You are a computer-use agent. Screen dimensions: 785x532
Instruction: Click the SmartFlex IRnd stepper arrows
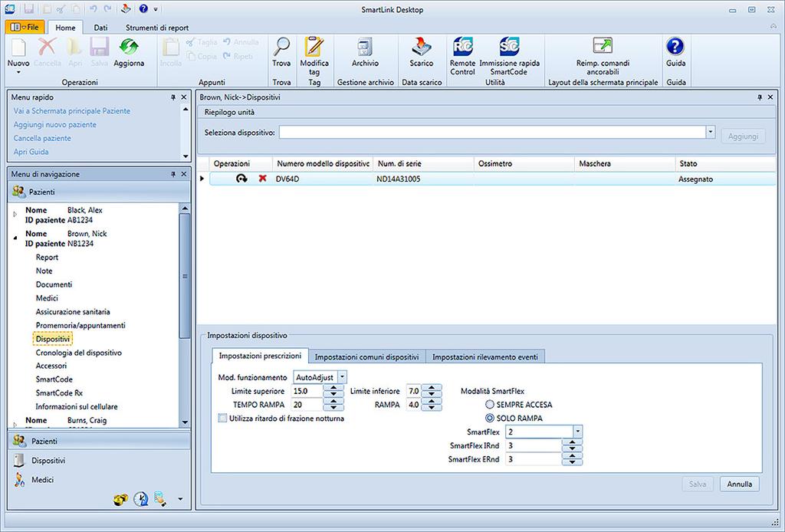(572, 445)
